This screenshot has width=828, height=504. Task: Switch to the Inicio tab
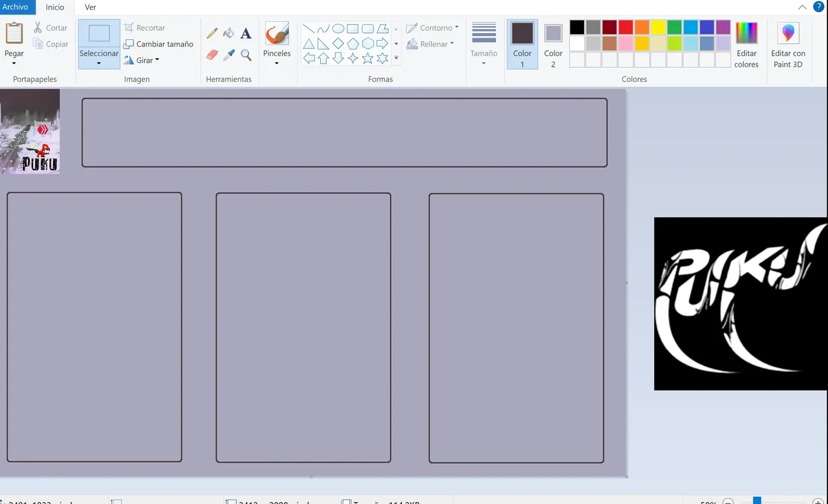click(55, 7)
